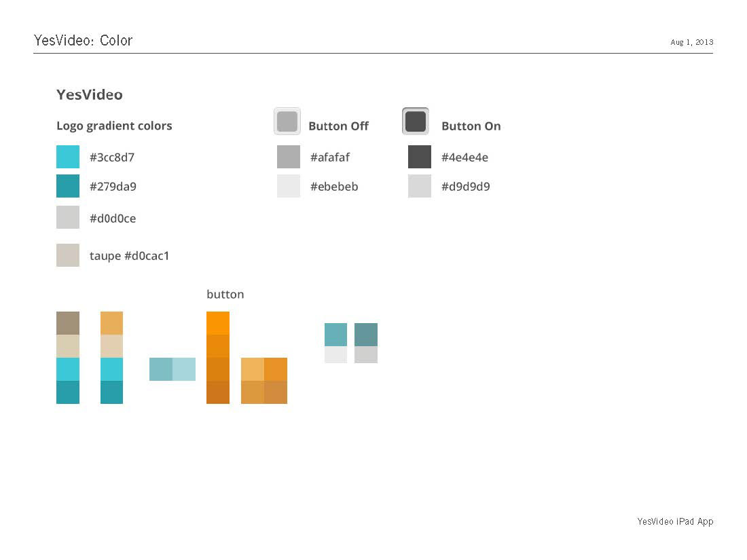Click the 'YesVideo: Color' page title

pos(83,41)
